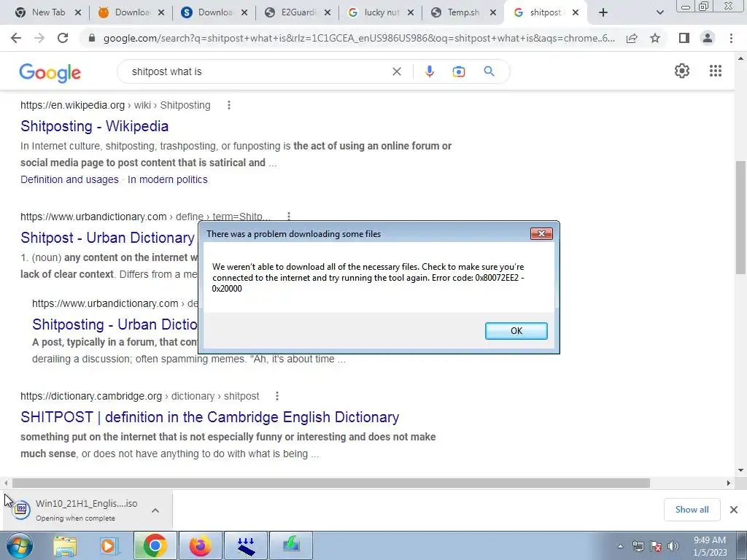The width and height of the screenshot is (747, 560).
Task: Open Windows Media Player from the taskbar
Action: (x=109, y=545)
